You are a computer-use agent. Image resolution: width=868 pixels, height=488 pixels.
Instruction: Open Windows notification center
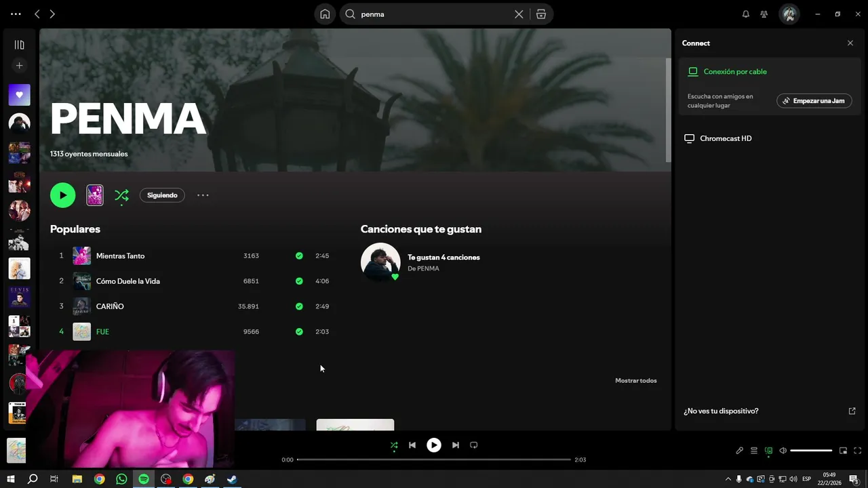point(854,479)
